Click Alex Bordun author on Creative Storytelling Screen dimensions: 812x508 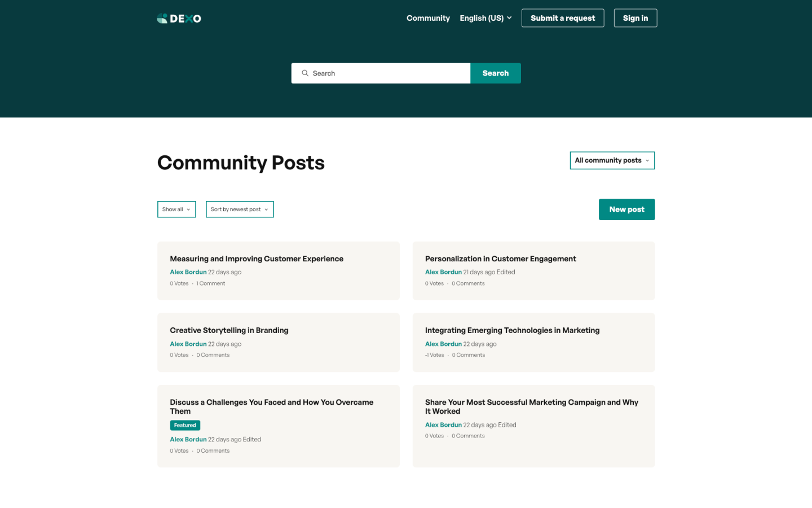point(188,344)
